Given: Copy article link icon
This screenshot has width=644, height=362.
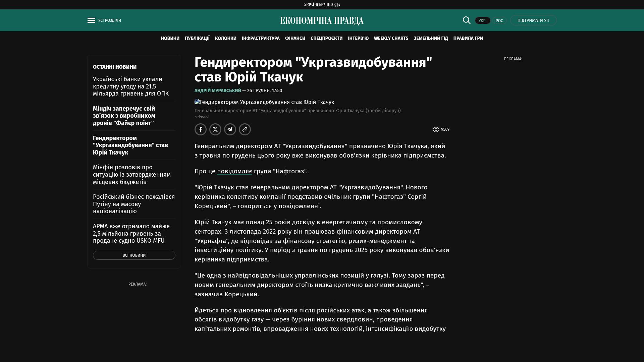Looking at the screenshot, I should (245, 129).
